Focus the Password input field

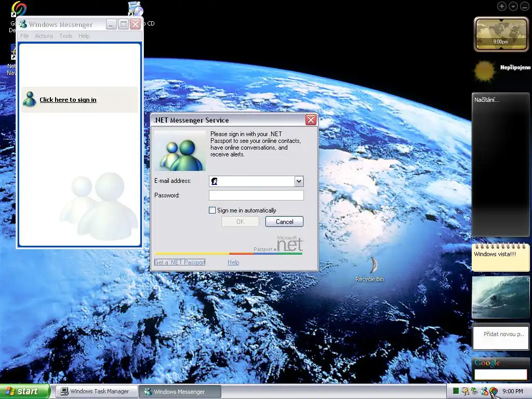click(x=256, y=195)
